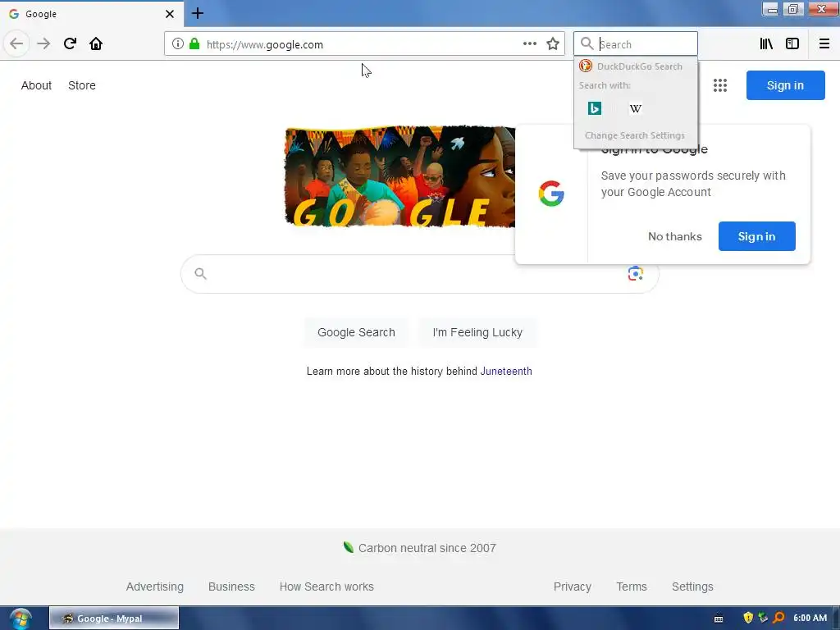Click the 6:00 AM taskbar clock
The image size is (840, 630).
(x=810, y=618)
